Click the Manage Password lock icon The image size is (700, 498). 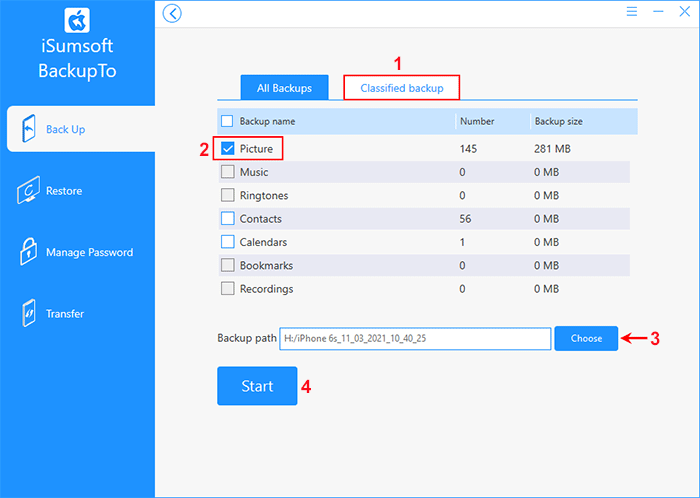click(x=29, y=252)
